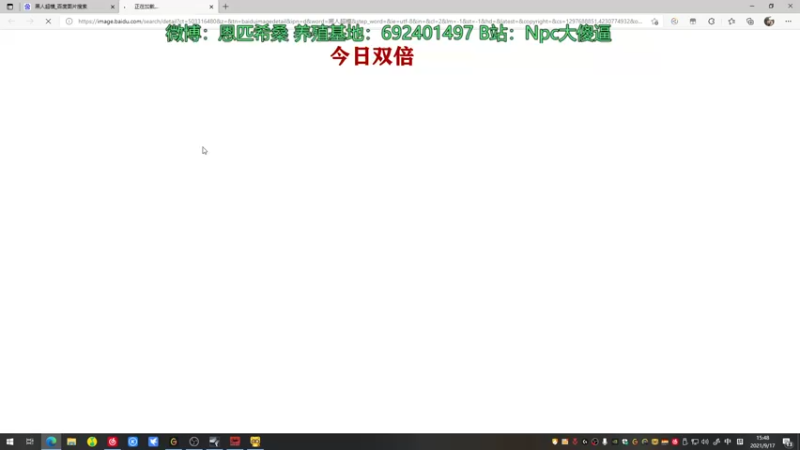Open the notification center icon
The height and width of the screenshot is (450, 800).
(788, 442)
